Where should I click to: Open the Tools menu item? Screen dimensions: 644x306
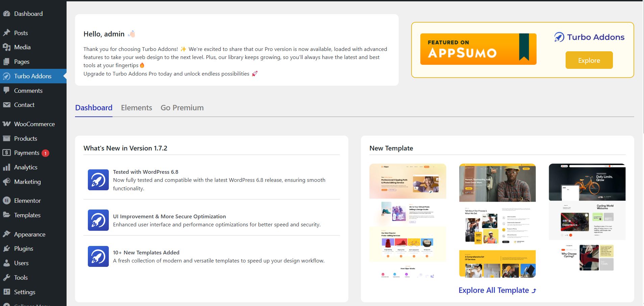tap(33, 278)
